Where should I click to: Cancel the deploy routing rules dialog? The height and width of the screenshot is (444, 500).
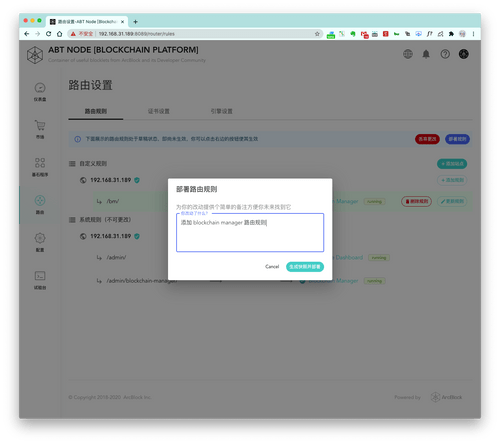tap(272, 267)
